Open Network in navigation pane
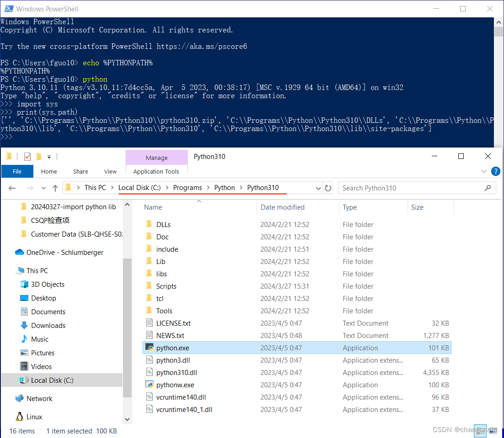Image resolution: width=504 pixels, height=438 pixels. (x=39, y=398)
